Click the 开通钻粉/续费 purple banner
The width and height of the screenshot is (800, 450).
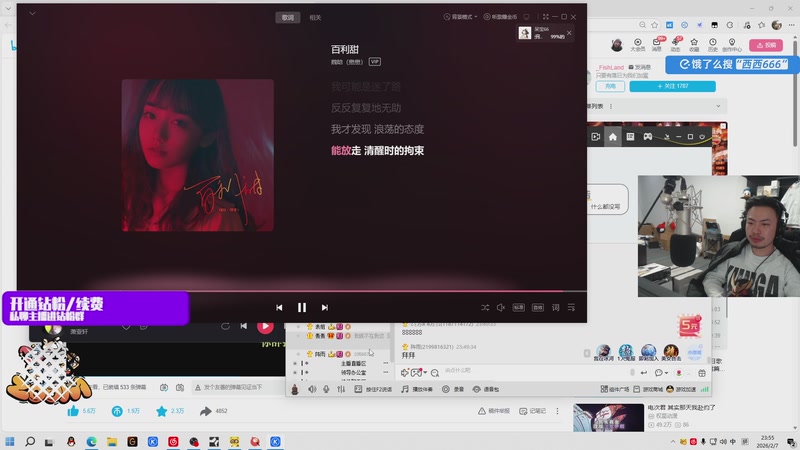[x=95, y=308]
